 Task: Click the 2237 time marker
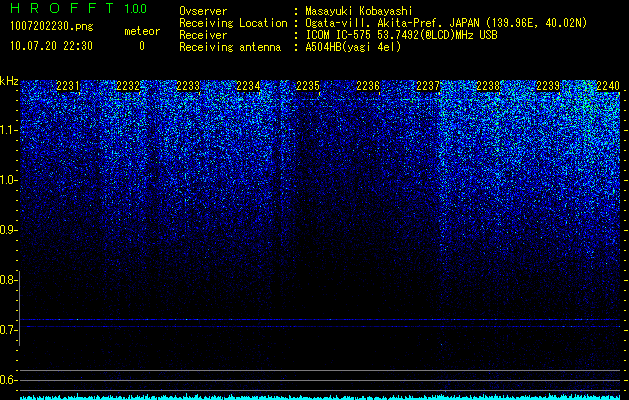tap(428, 86)
